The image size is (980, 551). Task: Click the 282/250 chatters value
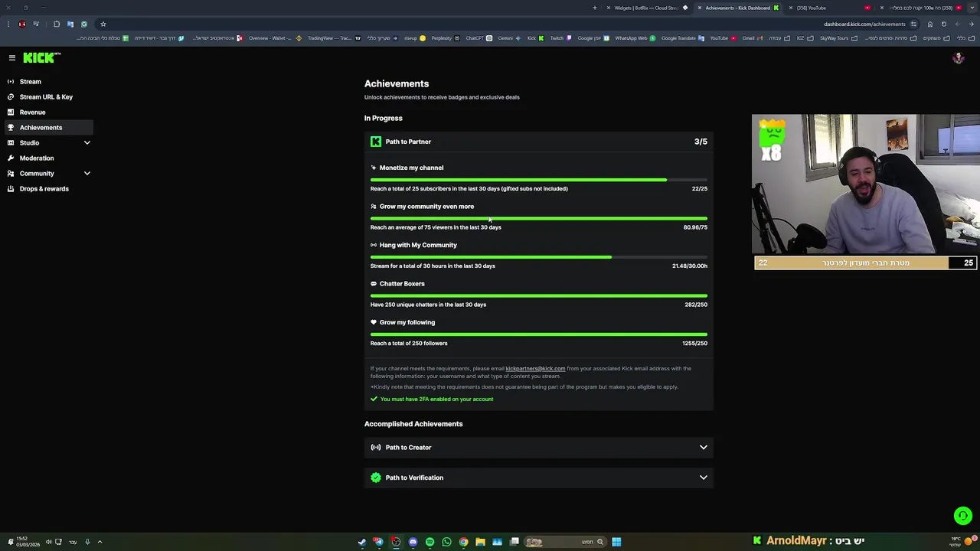pos(696,305)
